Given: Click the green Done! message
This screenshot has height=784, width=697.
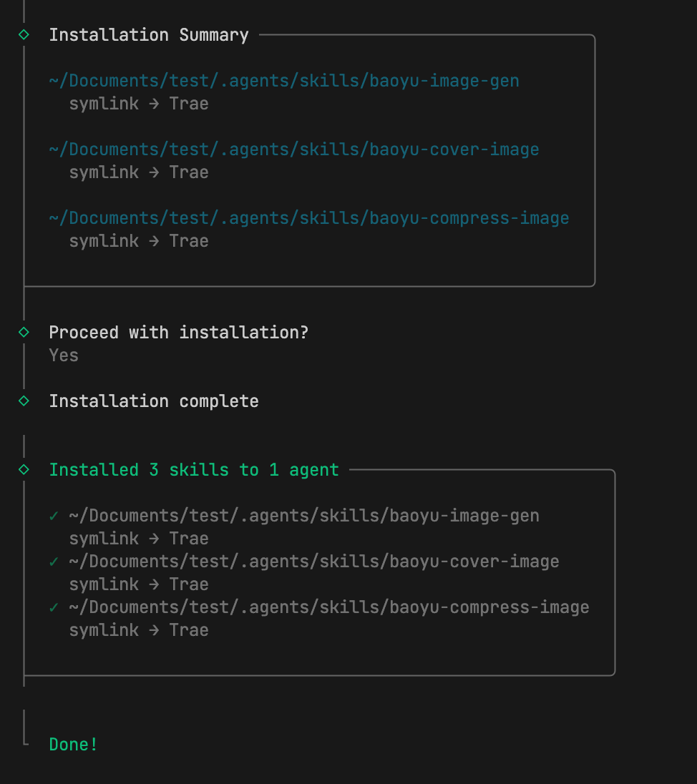Looking at the screenshot, I should pos(73,745).
